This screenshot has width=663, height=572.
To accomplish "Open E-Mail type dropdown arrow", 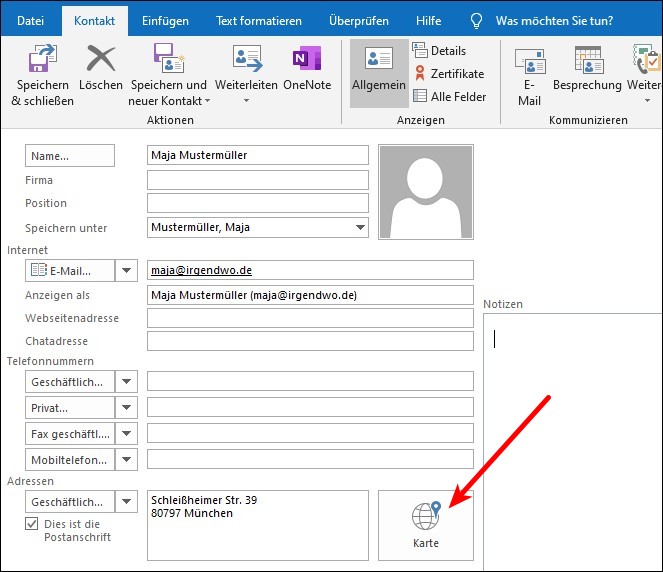I will click(x=127, y=270).
